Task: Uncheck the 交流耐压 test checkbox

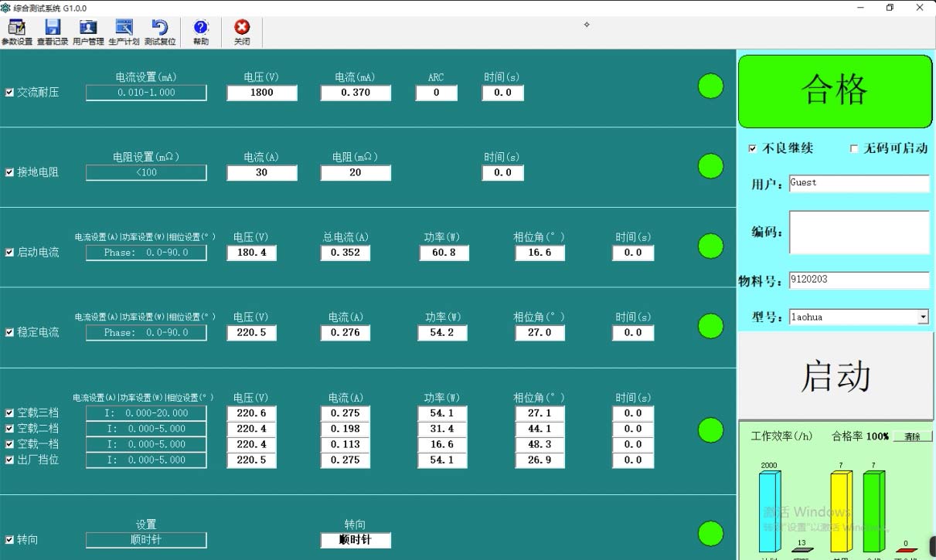Action: pos(9,92)
